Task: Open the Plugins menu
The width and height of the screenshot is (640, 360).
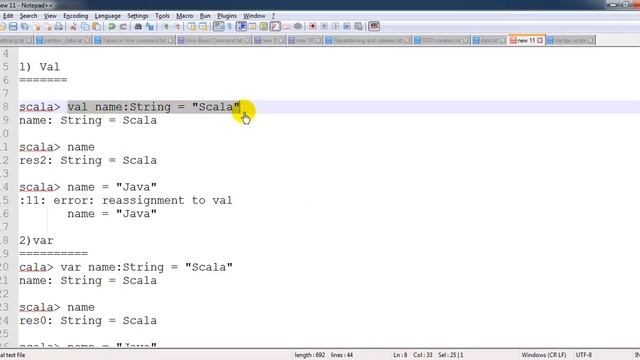Action: (x=227, y=16)
